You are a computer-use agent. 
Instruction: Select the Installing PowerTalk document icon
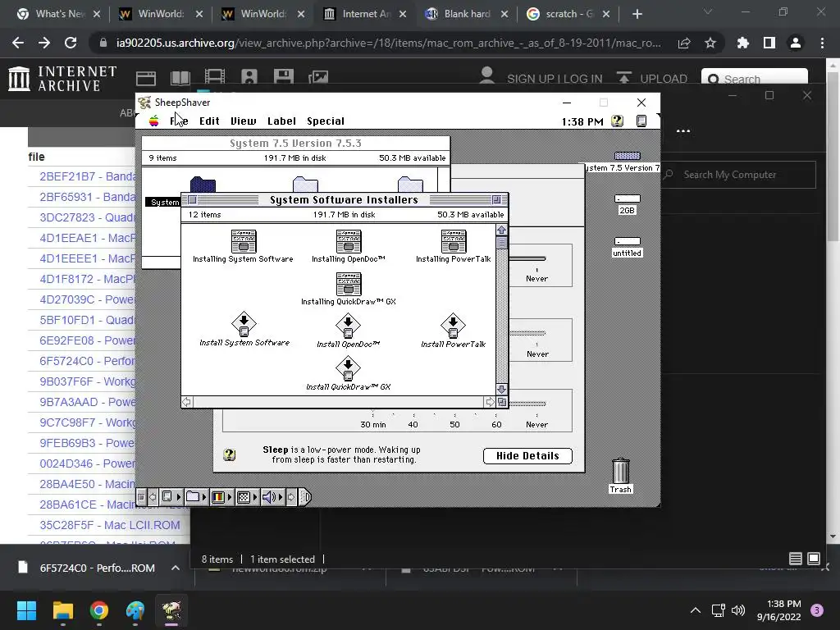pos(453,241)
